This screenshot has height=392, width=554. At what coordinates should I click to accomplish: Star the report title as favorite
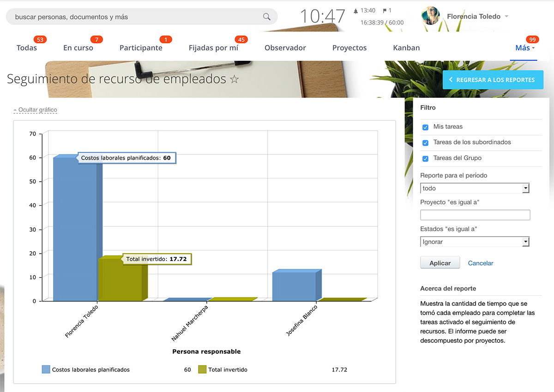pyautogui.click(x=235, y=79)
